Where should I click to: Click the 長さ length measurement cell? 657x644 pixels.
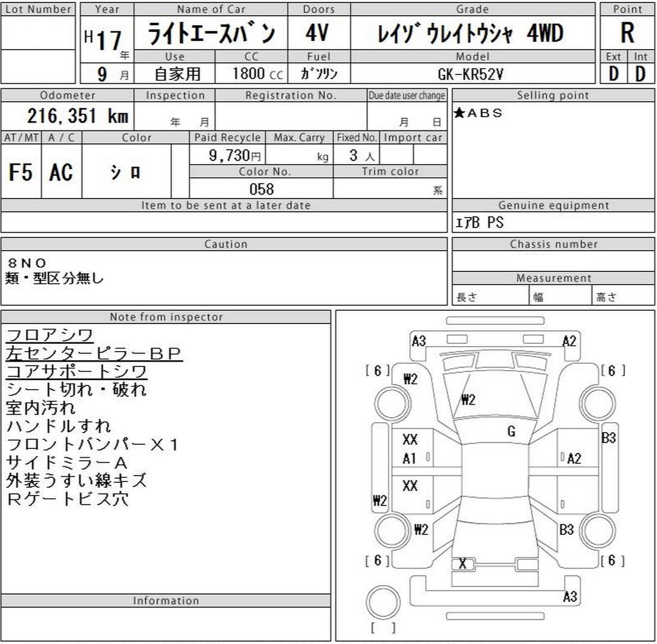[x=490, y=295]
